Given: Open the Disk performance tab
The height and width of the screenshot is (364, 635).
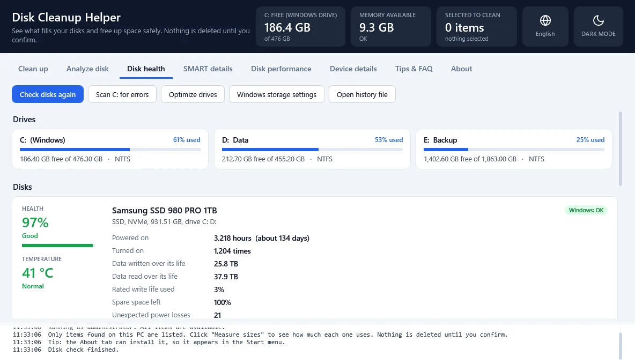Looking at the screenshot, I should [281, 69].
